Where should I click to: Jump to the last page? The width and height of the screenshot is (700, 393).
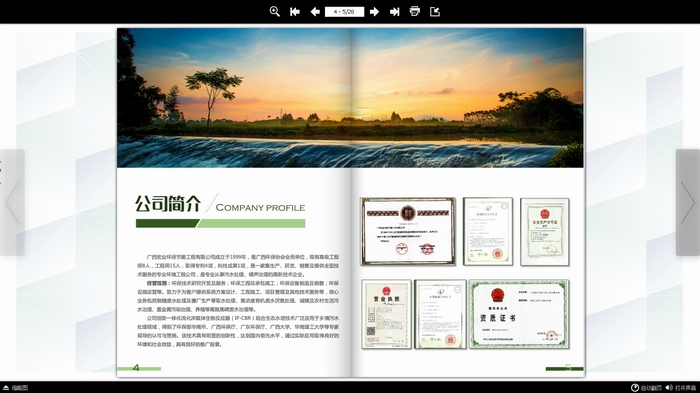pyautogui.click(x=395, y=12)
